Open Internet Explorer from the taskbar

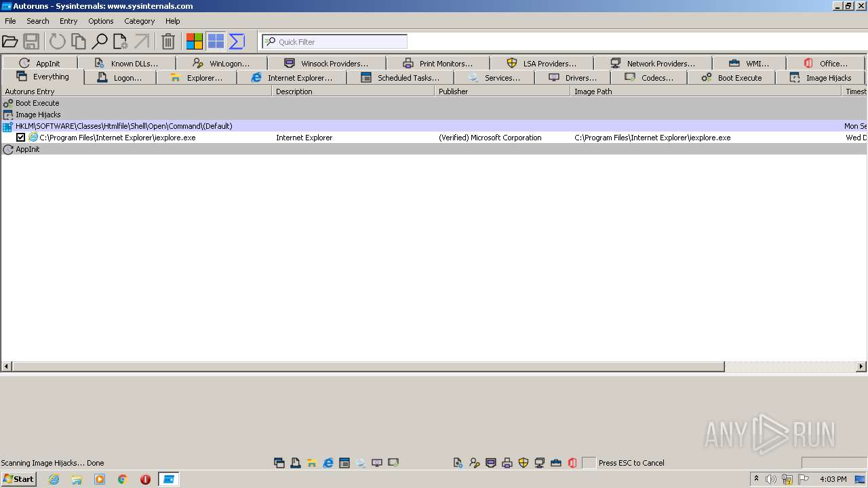(54, 479)
